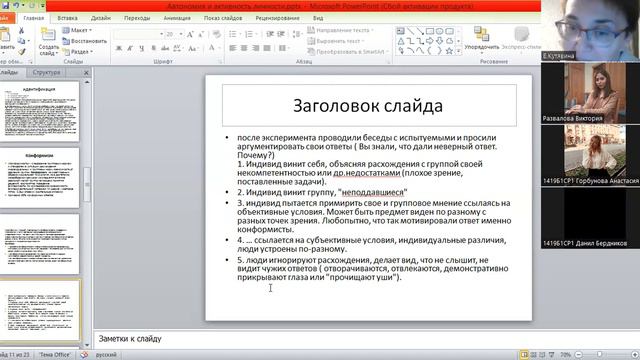Click the Copy icon
This screenshot has height=360, width=640.
click(x=21, y=41)
